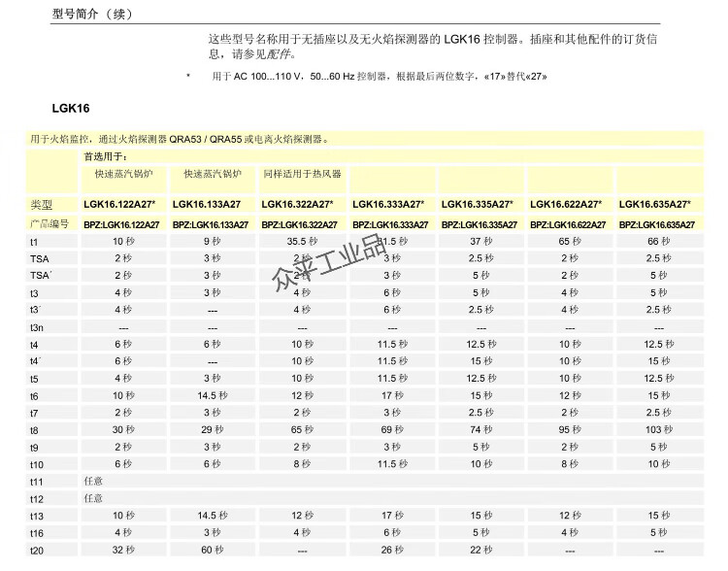Click type cell LGK16.622A27*
This screenshot has height=571, width=728.
click(x=567, y=205)
